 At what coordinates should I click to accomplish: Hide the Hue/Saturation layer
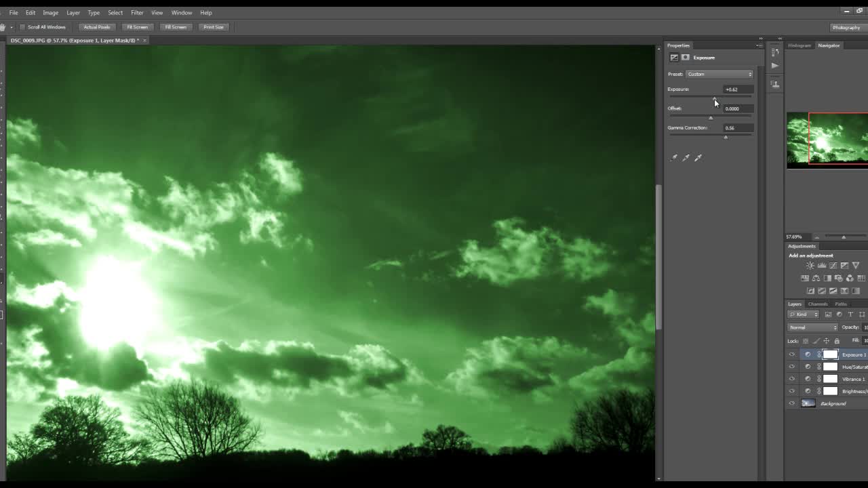click(791, 367)
